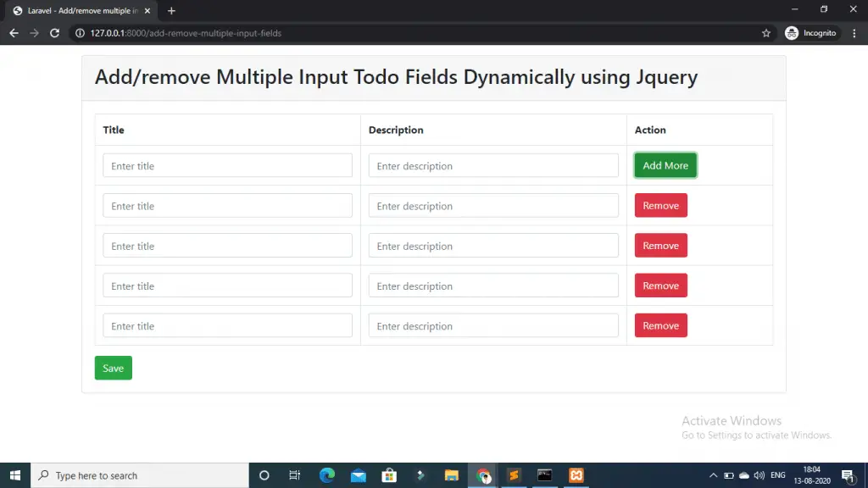Image resolution: width=868 pixels, height=488 pixels.
Task: Open a new browser tab
Action: (171, 10)
